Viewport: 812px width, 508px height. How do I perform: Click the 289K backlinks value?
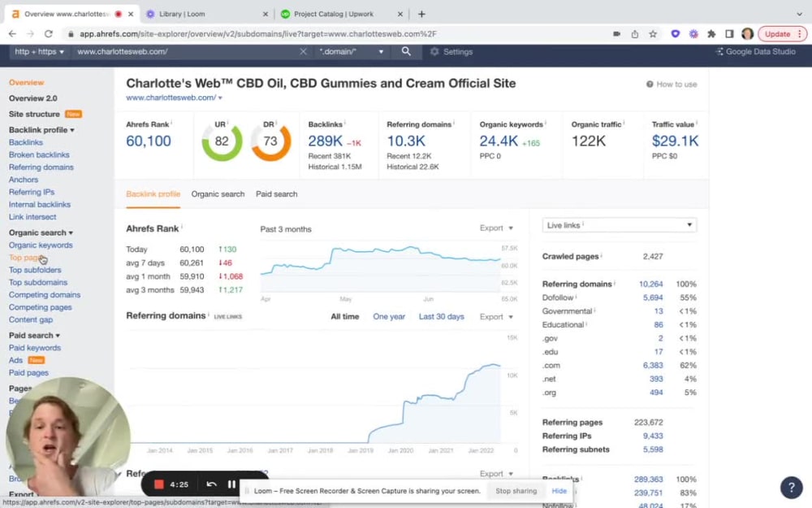click(x=326, y=141)
